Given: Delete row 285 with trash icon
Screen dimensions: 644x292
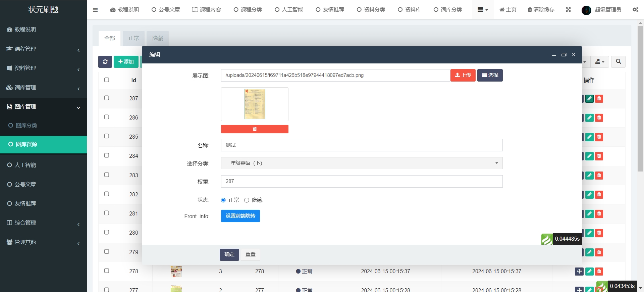Looking at the screenshot, I should [599, 137].
